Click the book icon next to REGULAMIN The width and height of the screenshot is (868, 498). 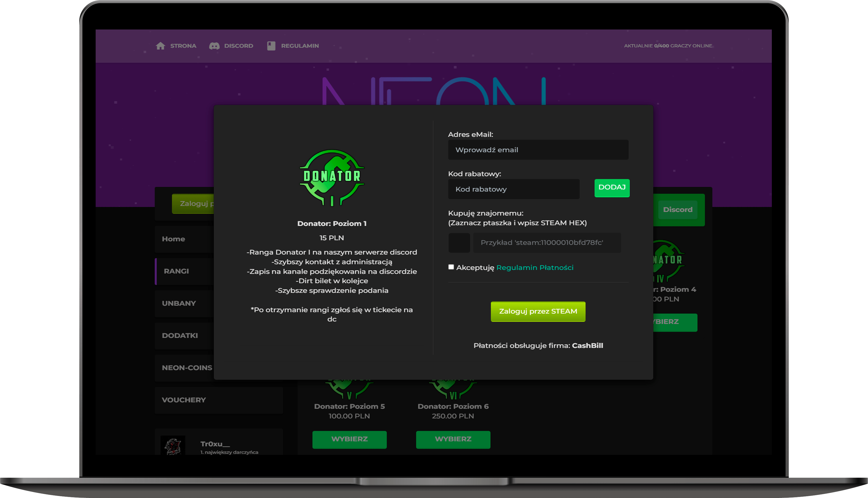point(271,46)
